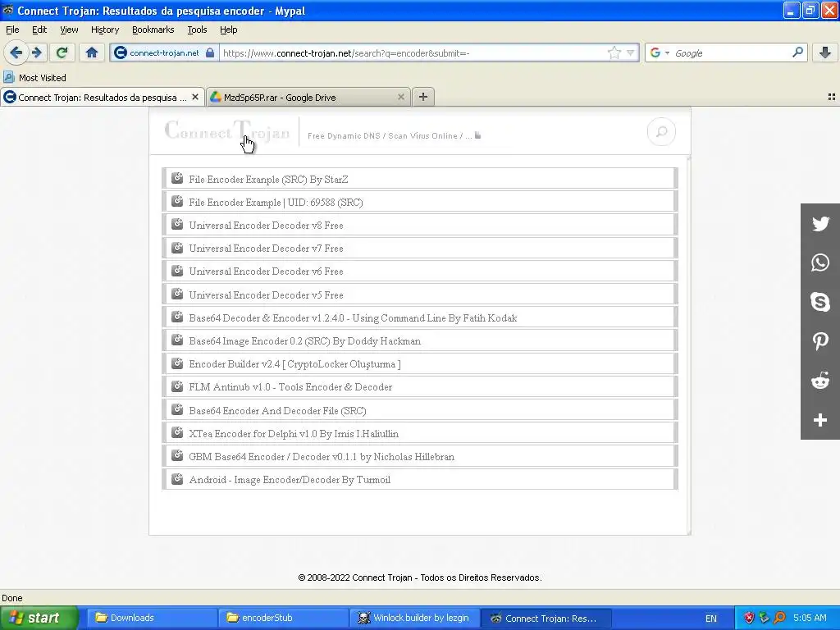Share the page on Pinterest

(x=820, y=340)
